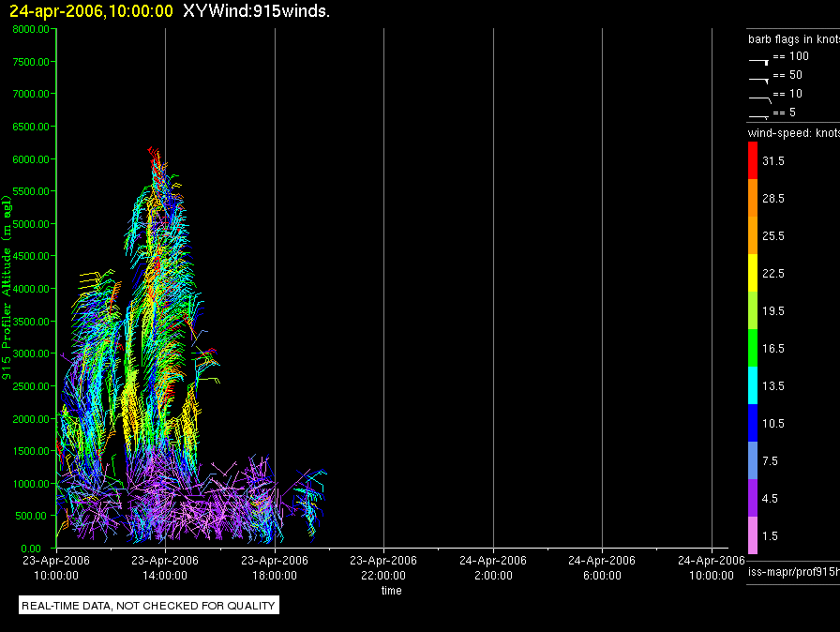The height and width of the screenshot is (632, 840).
Task: Select the yellow 22.5 knots swatch
Action: click(753, 273)
